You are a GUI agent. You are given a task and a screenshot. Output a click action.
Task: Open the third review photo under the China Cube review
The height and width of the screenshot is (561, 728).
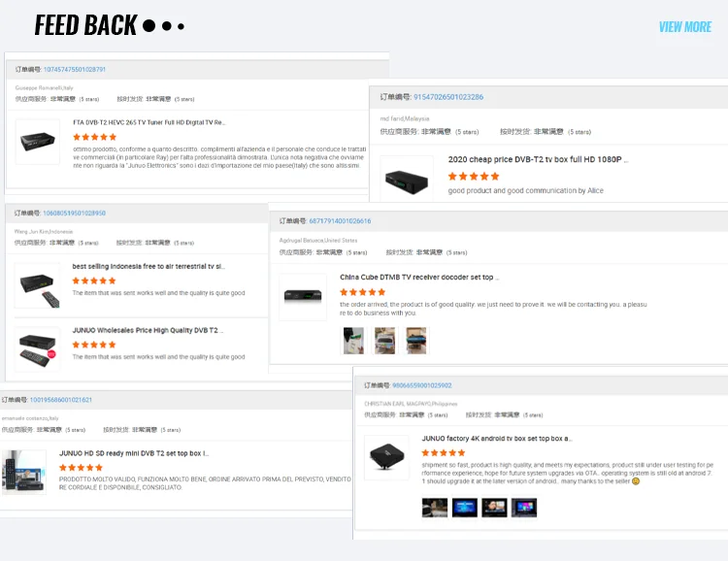click(x=416, y=341)
